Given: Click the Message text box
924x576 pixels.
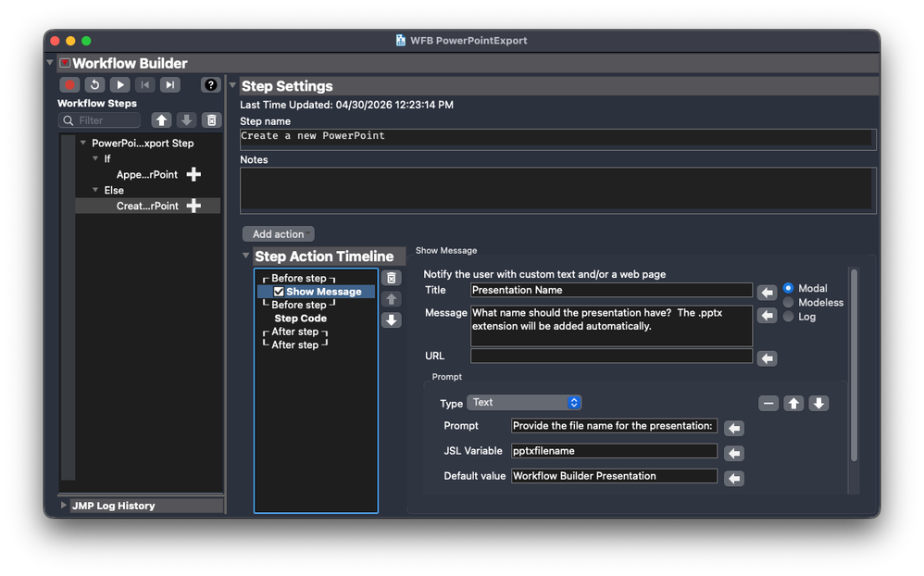Looking at the screenshot, I should 611,325.
